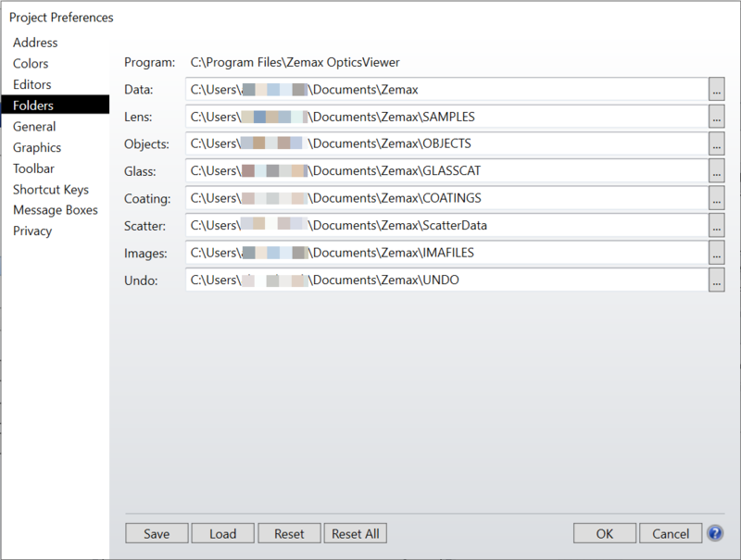Viewport: 741px width, 560px height.
Task: Click the Project Preferences title
Action: 61,18
